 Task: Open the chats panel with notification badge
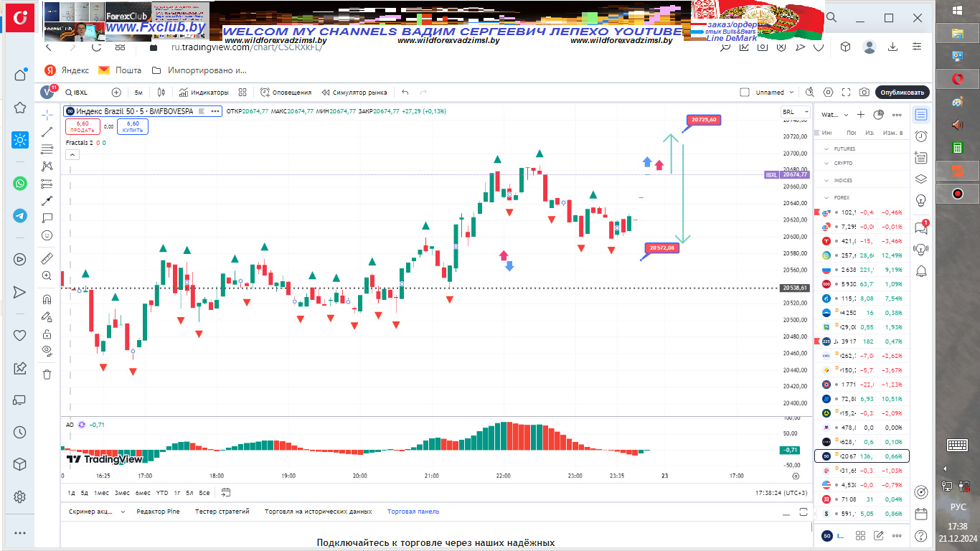(921, 227)
